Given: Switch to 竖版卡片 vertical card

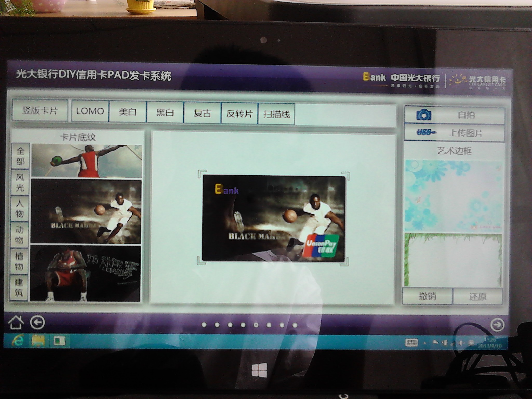Looking at the screenshot, I should point(40,111).
